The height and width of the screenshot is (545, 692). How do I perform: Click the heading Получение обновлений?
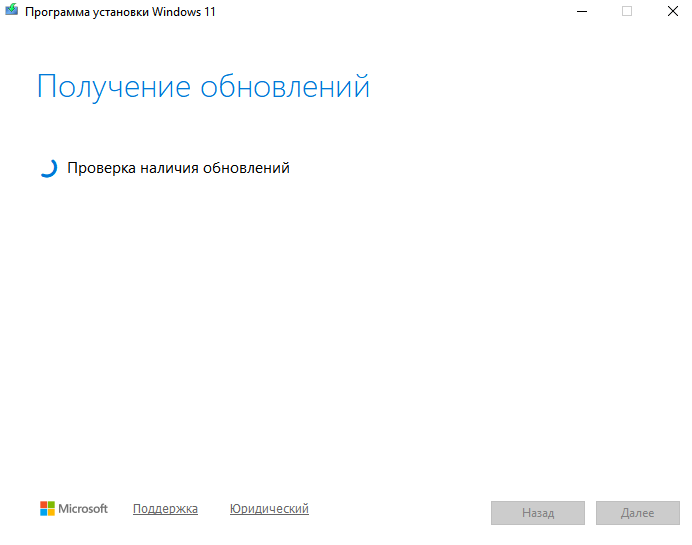click(x=203, y=87)
